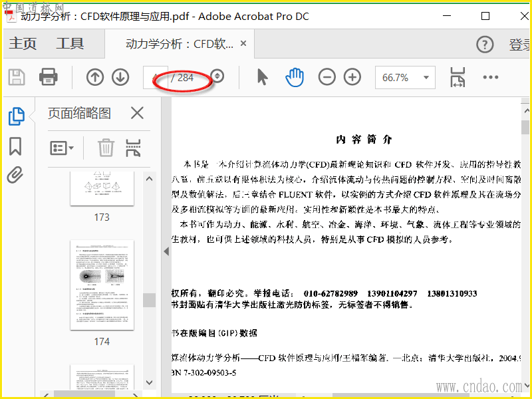The image size is (532, 399).
Task: Open the 66.7% zoom level dropdown
Action: coord(405,78)
